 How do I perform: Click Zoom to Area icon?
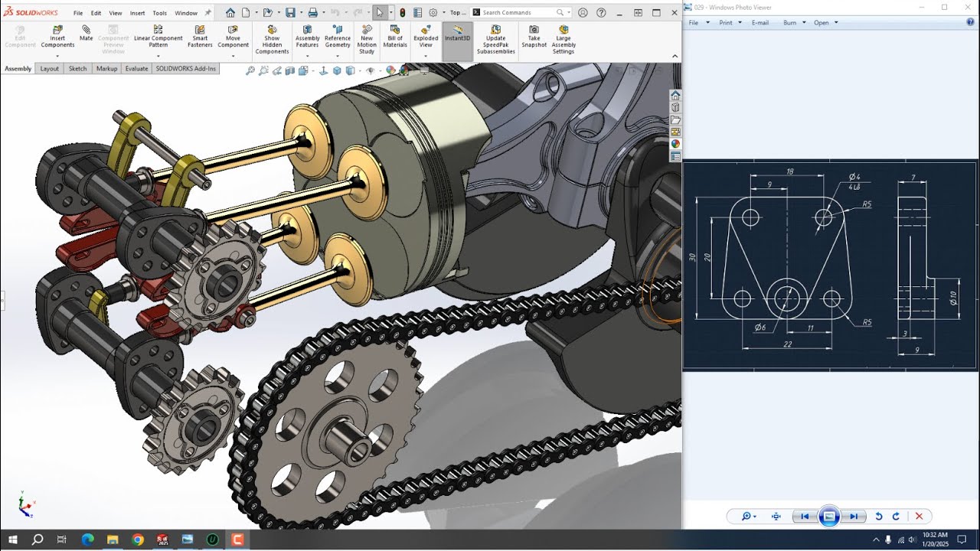(x=264, y=70)
